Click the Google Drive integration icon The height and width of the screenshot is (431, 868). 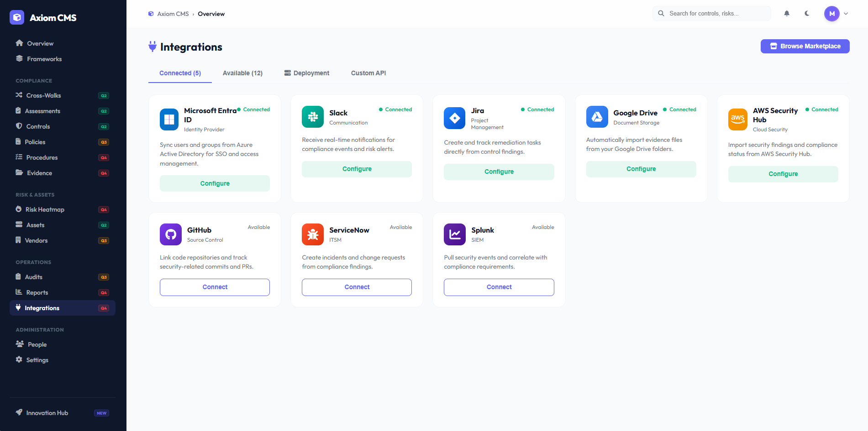pos(597,117)
